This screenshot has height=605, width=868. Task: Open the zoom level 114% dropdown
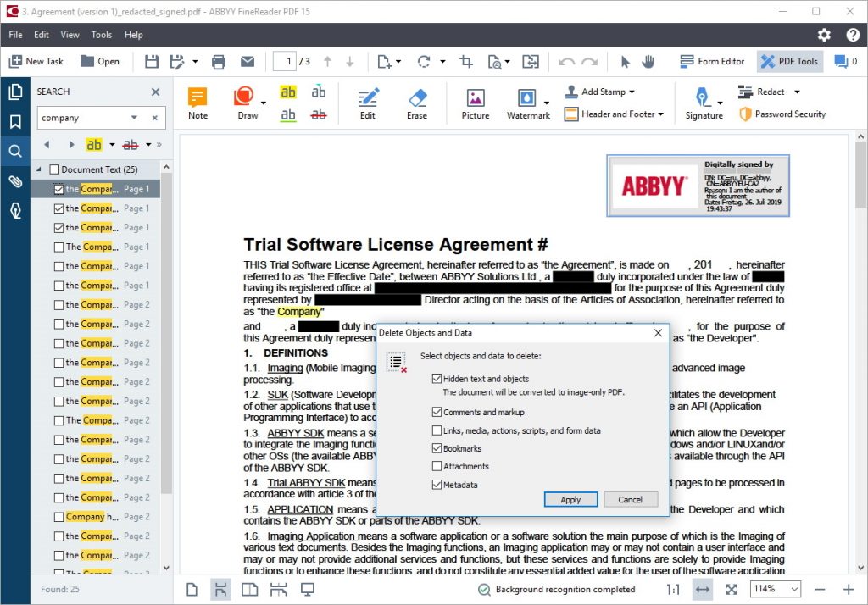coord(776,589)
